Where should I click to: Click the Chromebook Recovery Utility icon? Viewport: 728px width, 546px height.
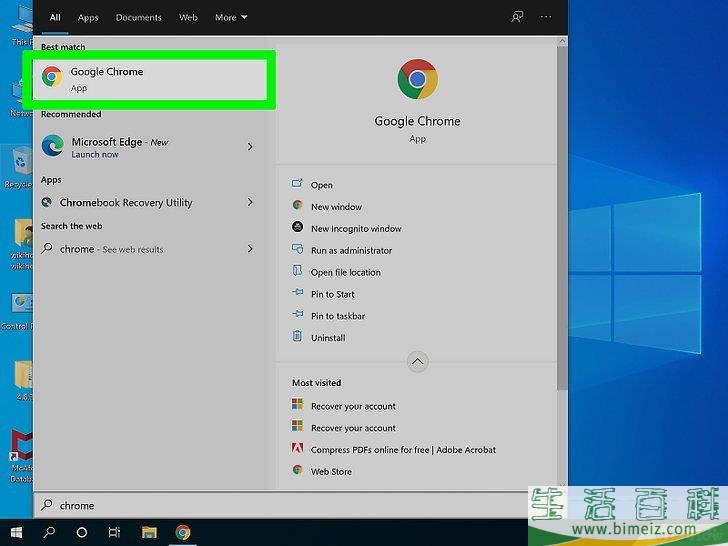[x=46, y=202]
